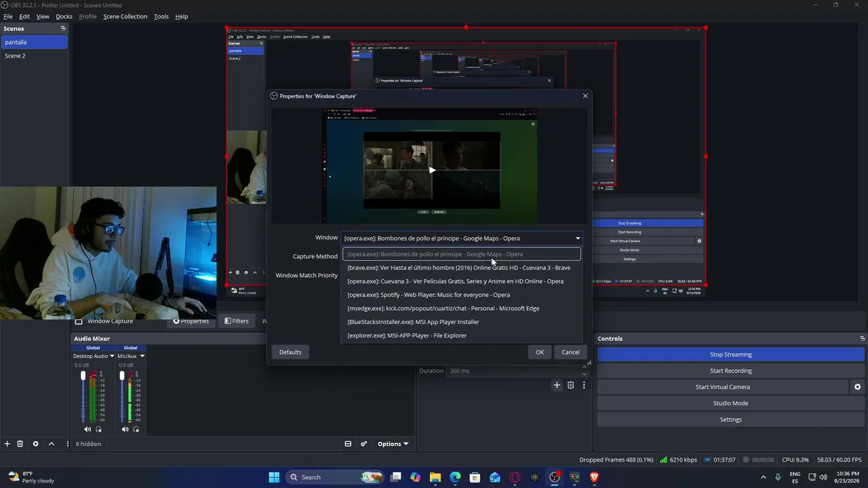Click the OBS Studio taskbar icon

click(x=555, y=477)
